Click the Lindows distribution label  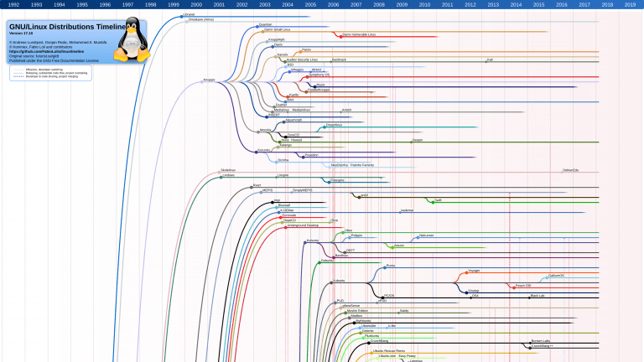coord(228,175)
